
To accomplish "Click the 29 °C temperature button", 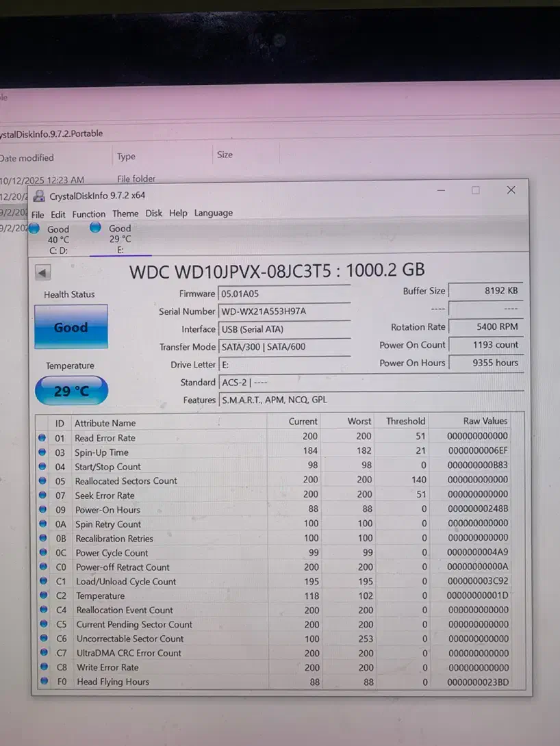I will pos(71,391).
